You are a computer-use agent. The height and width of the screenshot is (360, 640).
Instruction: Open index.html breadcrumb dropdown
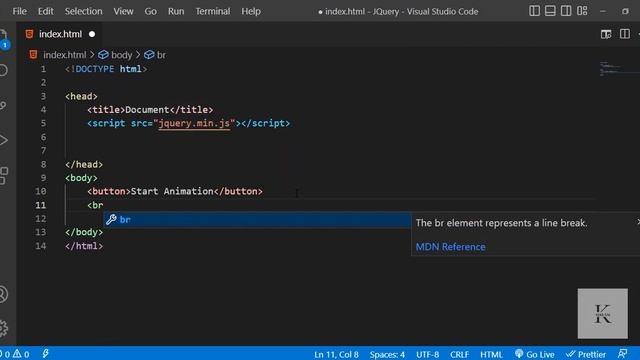64,55
